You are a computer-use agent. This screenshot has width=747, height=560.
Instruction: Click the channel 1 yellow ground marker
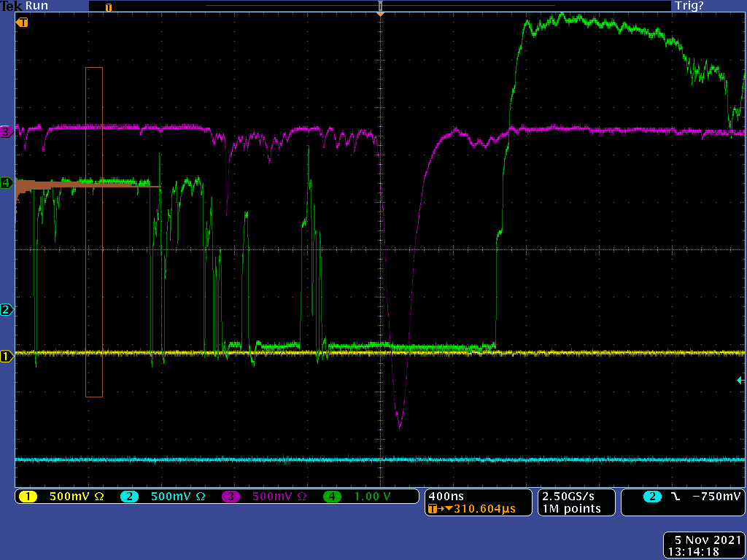tap(7, 357)
